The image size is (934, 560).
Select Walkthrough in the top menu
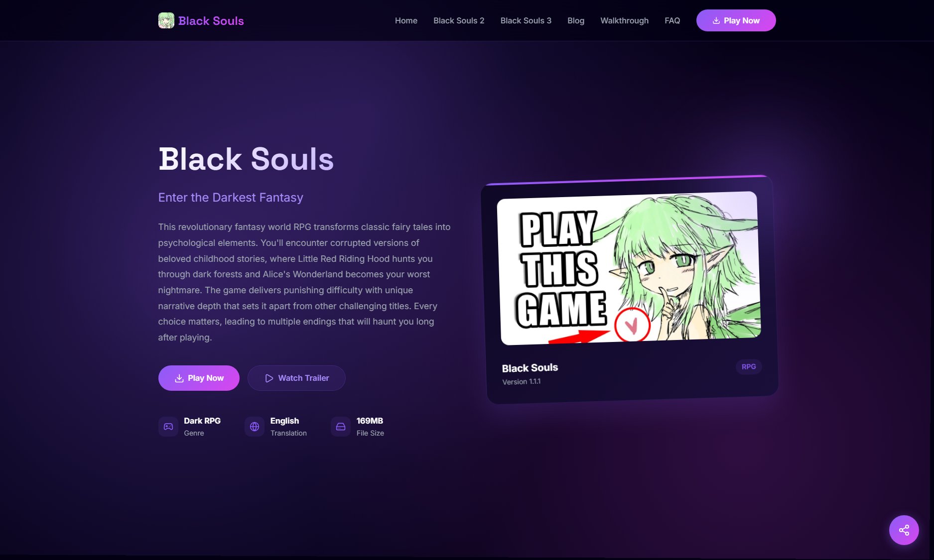pyautogui.click(x=624, y=20)
